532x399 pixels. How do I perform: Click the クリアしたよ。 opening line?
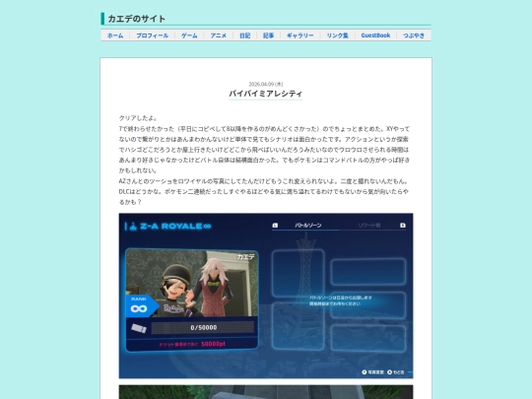click(138, 118)
